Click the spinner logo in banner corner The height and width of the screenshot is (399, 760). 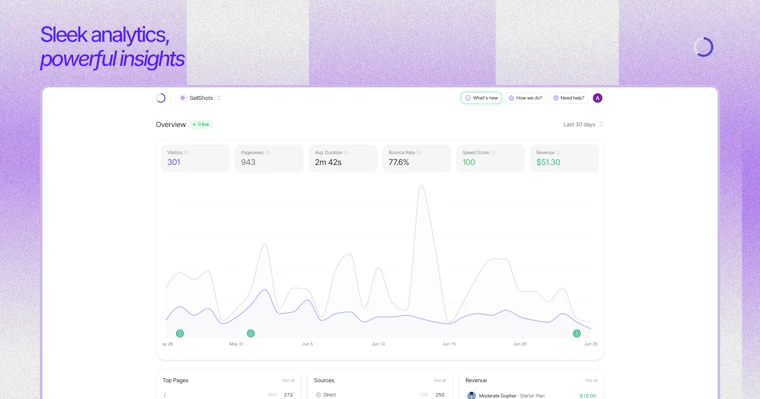click(703, 47)
